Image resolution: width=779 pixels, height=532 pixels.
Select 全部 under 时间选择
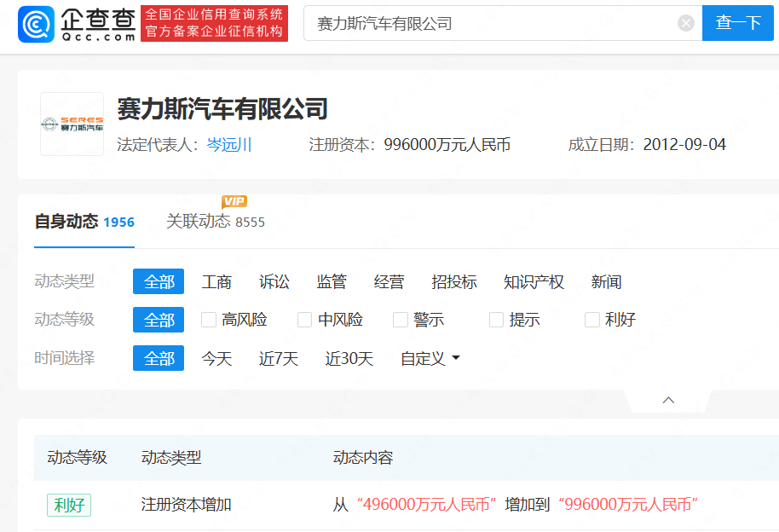pyautogui.click(x=159, y=358)
